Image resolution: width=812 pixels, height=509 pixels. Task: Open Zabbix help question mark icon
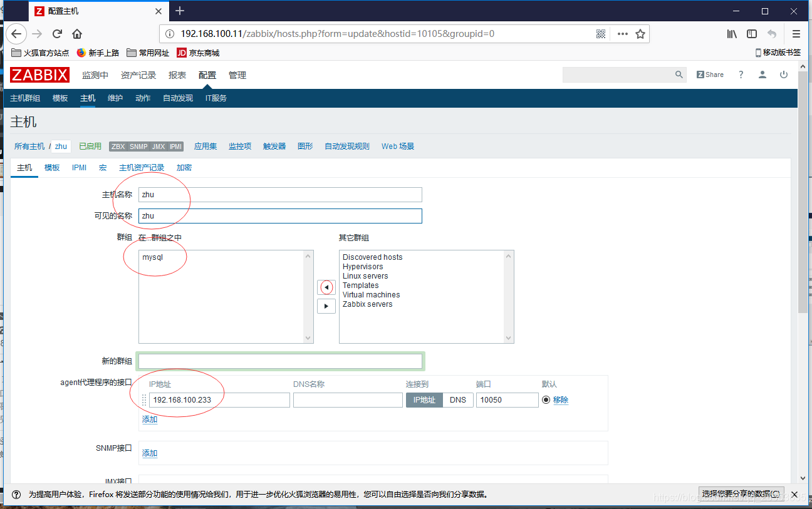(x=741, y=75)
